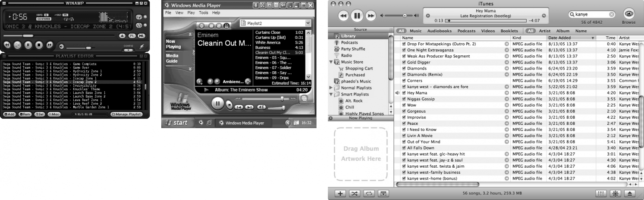
Task: Mute sound in Windows Media Player
Action: tap(261, 107)
